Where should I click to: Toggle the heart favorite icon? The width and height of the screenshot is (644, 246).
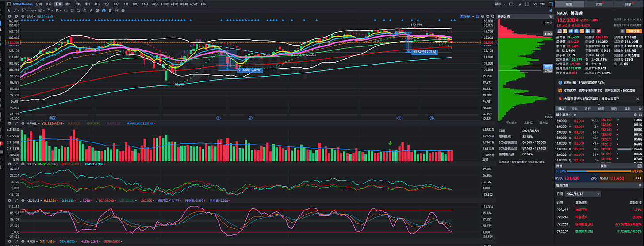point(598,31)
